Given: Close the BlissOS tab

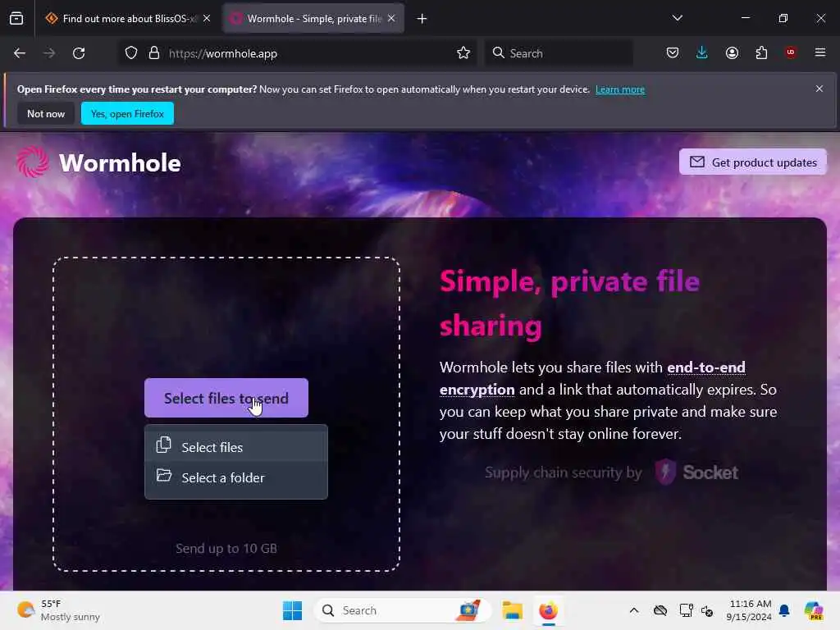Looking at the screenshot, I should [x=207, y=19].
